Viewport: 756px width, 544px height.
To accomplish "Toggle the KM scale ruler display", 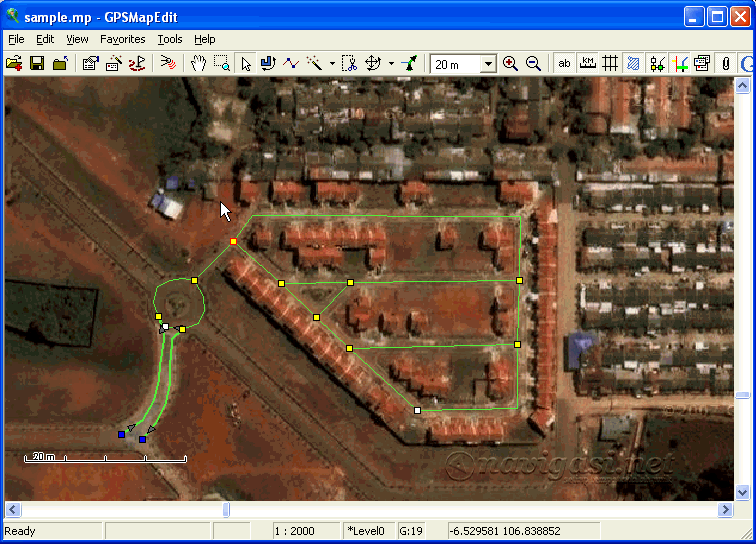I will (587, 63).
